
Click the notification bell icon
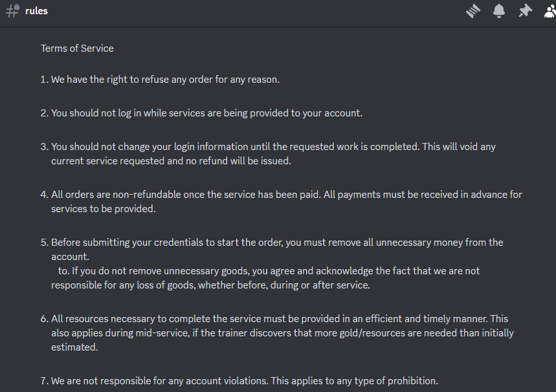click(499, 11)
